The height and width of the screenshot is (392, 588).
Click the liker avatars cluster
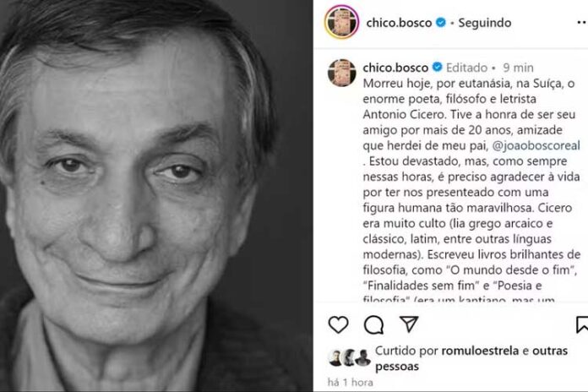(x=350, y=357)
